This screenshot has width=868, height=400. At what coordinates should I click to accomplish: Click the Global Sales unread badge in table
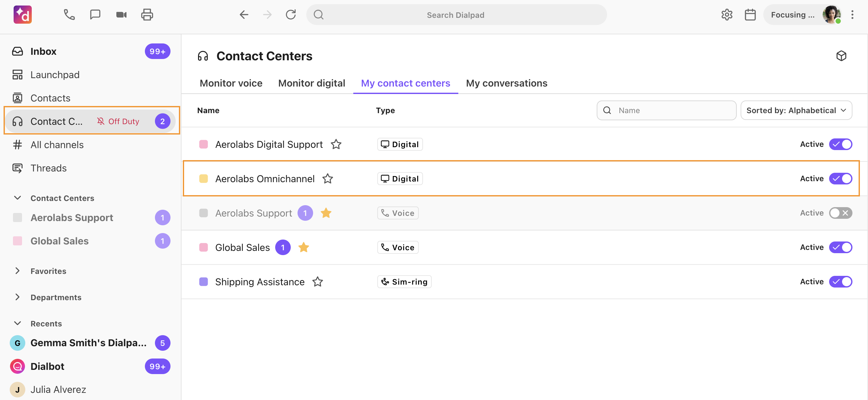(x=283, y=247)
